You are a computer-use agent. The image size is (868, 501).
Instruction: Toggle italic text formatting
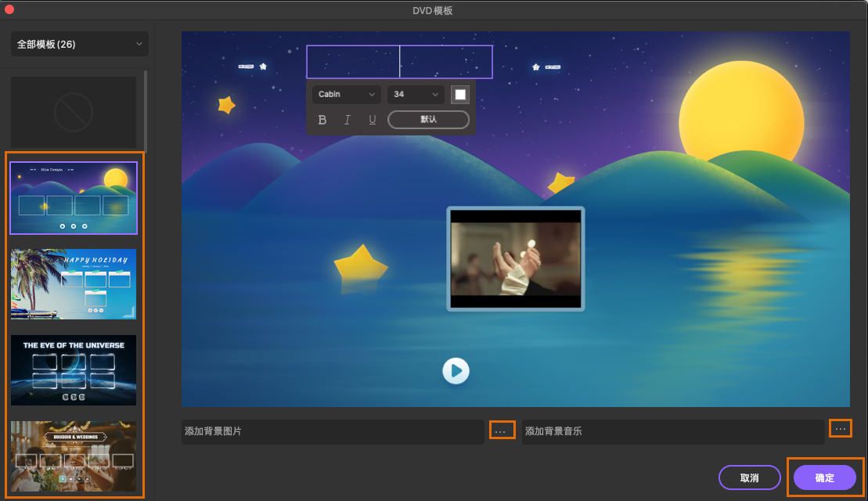[x=347, y=120]
